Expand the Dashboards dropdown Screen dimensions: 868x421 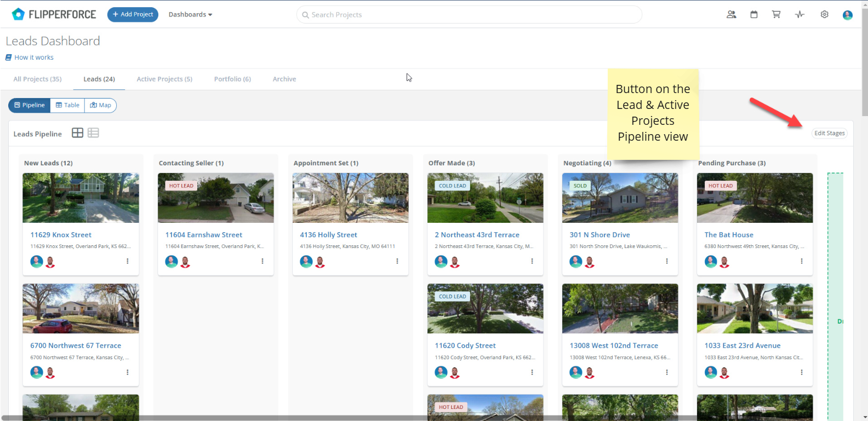click(190, 15)
